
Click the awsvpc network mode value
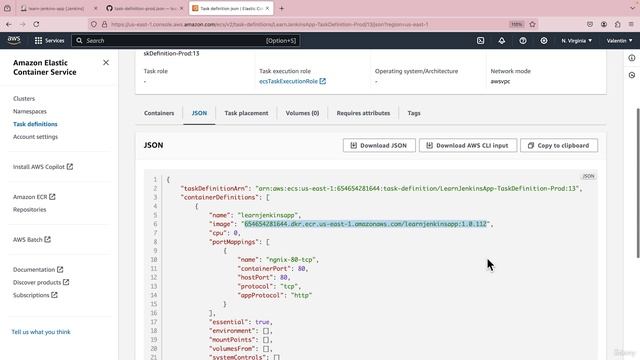tap(500, 81)
